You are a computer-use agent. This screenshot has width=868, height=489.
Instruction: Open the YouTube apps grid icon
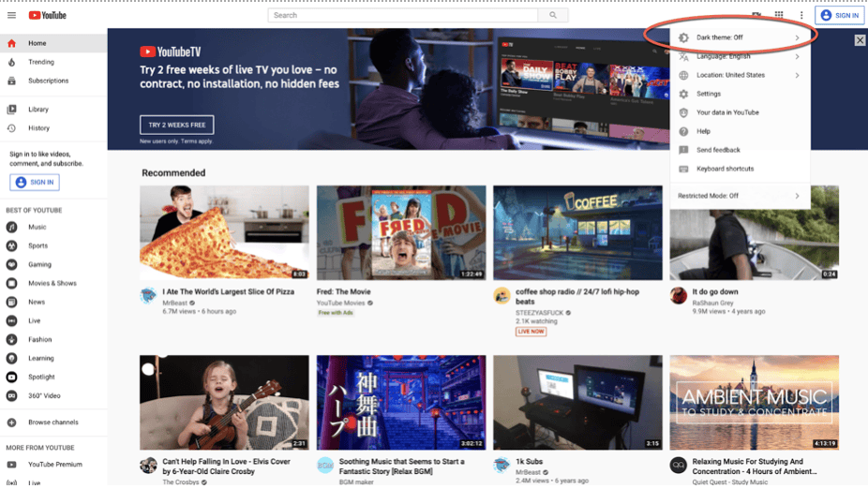click(x=779, y=15)
